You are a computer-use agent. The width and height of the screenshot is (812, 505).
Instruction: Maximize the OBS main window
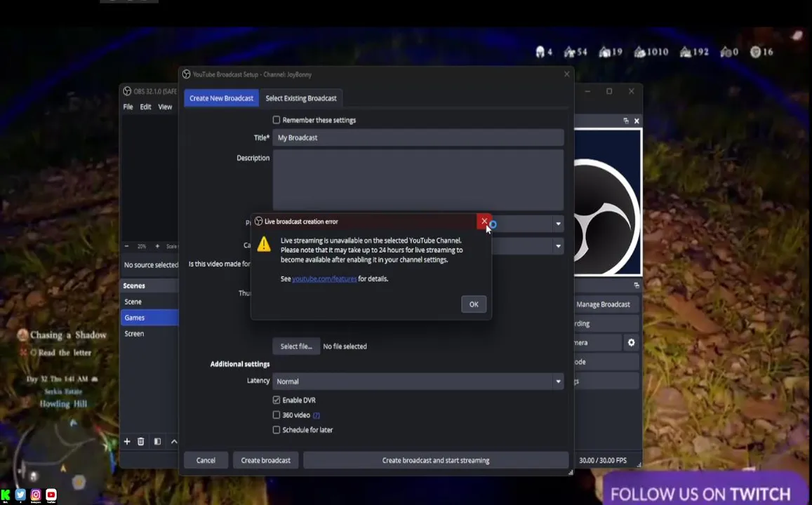pyautogui.click(x=609, y=92)
